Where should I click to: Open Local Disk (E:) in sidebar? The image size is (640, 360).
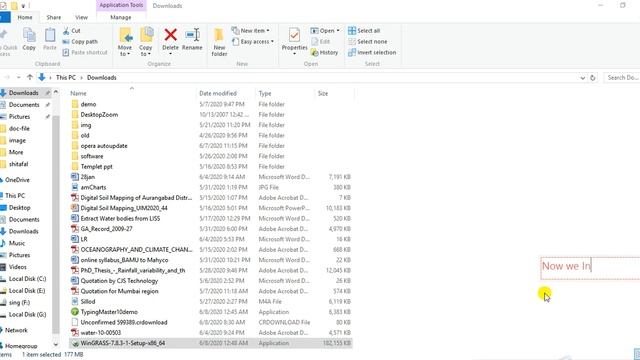point(27,291)
